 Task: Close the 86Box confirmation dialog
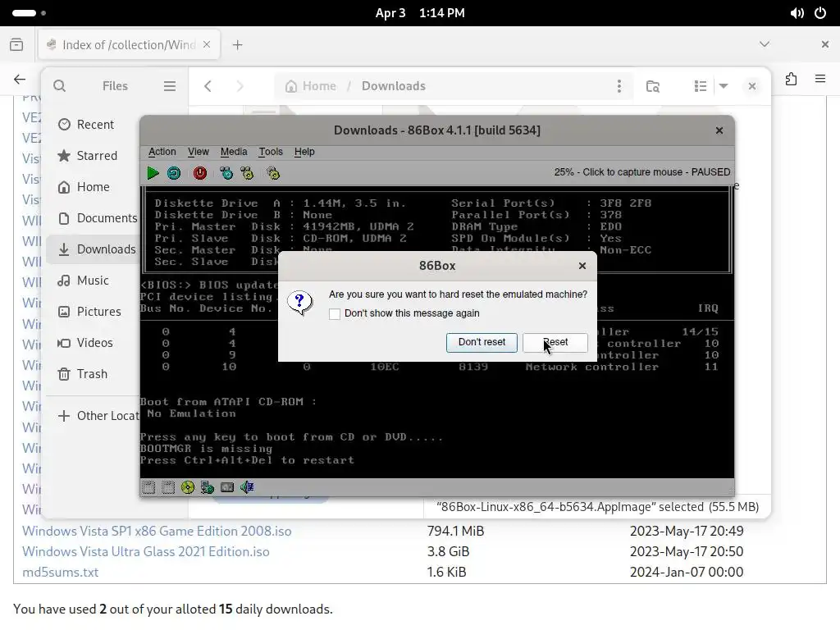(582, 266)
